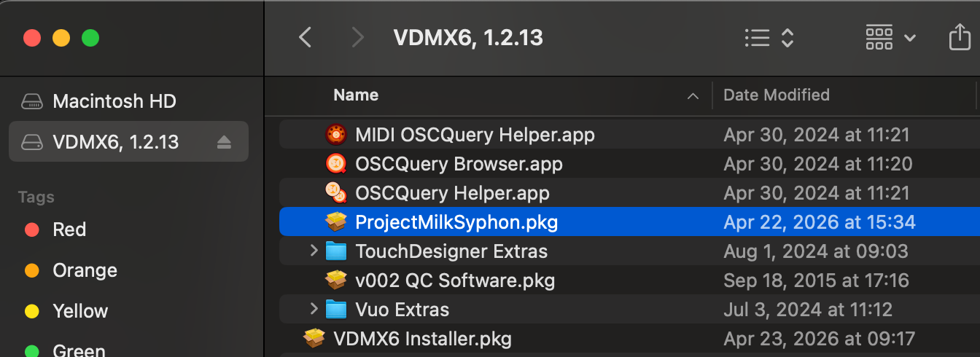980x357 pixels.
Task: Go back to the previous folder
Action: pyautogui.click(x=306, y=37)
